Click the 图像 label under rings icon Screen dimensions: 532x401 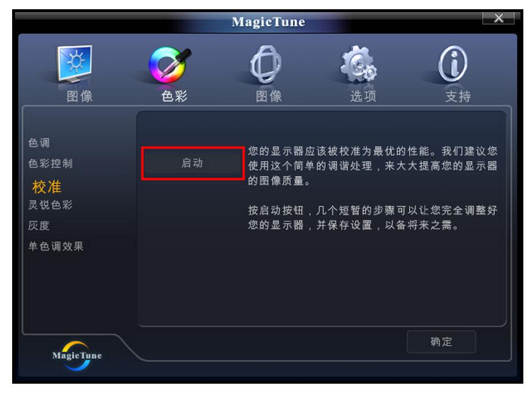(x=269, y=96)
